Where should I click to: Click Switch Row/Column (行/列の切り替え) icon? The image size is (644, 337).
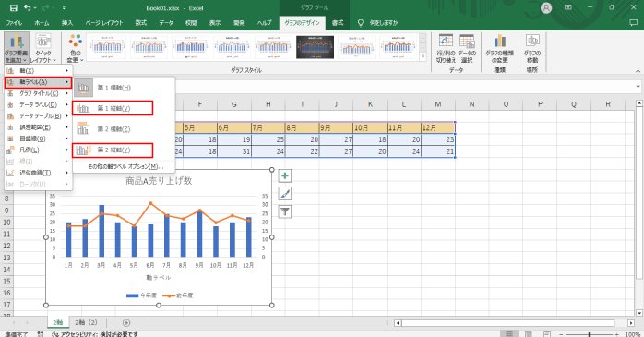(x=446, y=49)
